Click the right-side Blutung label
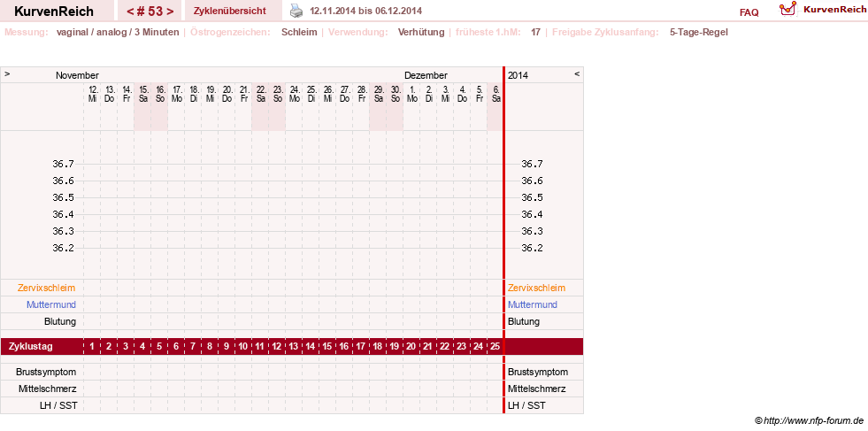The height and width of the screenshot is (431, 868). (x=524, y=321)
